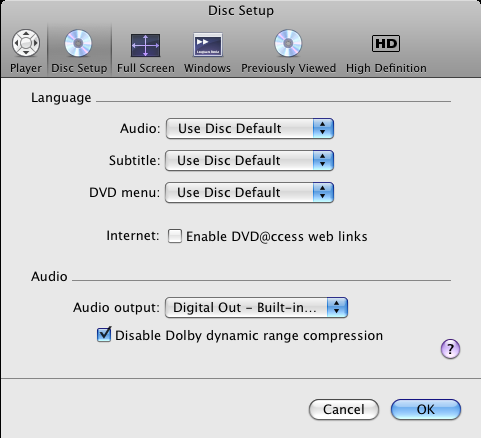Open Full Screen preferences icon
Image resolution: width=481 pixels, height=438 pixels.
click(x=145, y=45)
